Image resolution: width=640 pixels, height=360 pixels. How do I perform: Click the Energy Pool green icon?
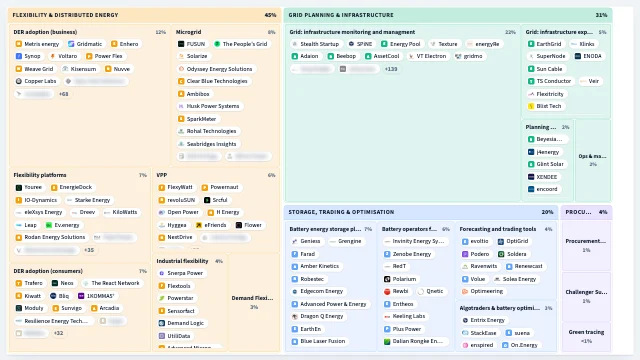pos(384,44)
